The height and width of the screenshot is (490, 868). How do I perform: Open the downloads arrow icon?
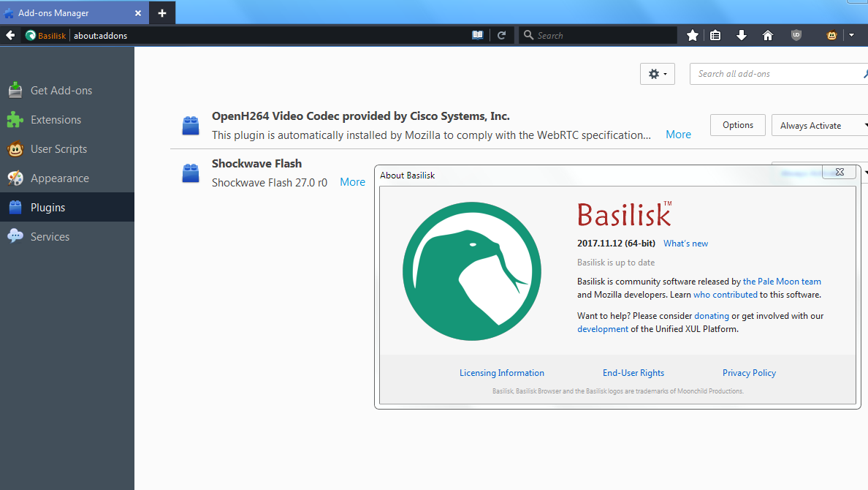coord(742,35)
